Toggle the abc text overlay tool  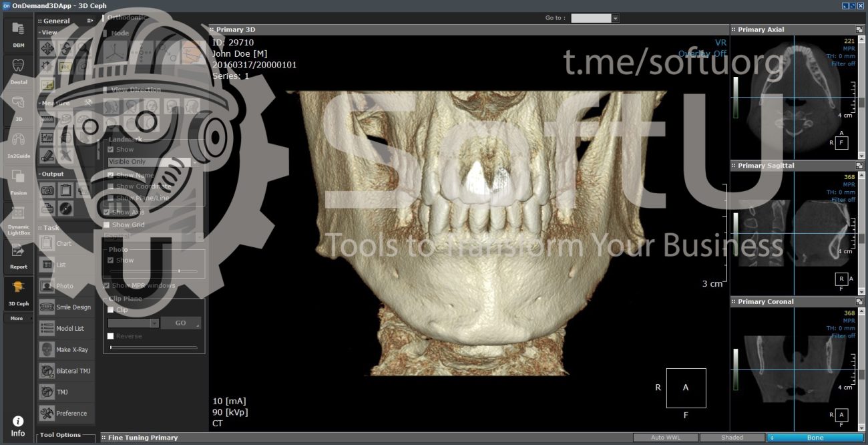coord(65,66)
